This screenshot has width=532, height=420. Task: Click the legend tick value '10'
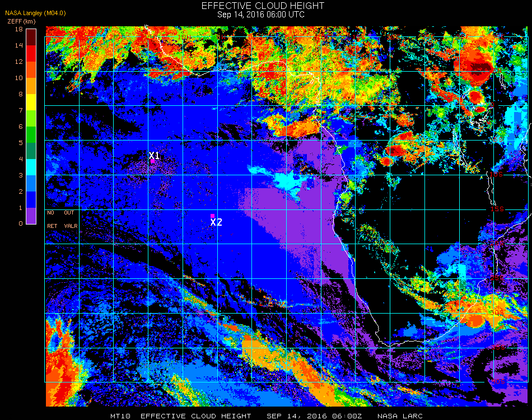19,78
